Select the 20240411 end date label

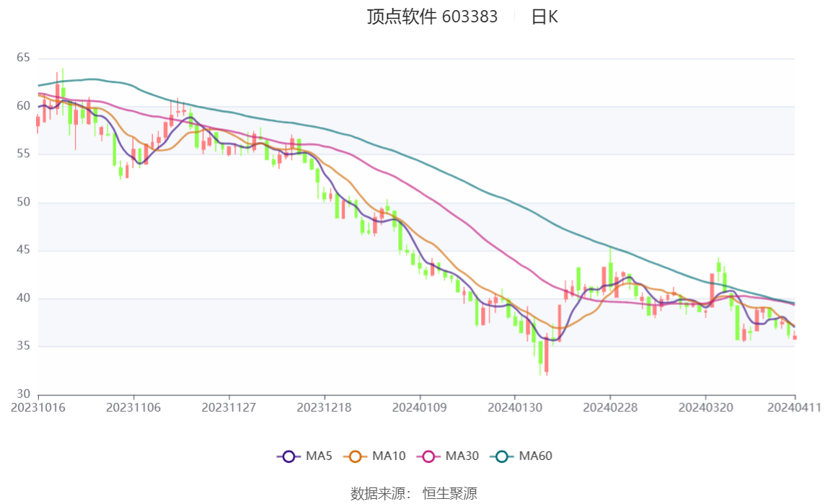(795, 407)
